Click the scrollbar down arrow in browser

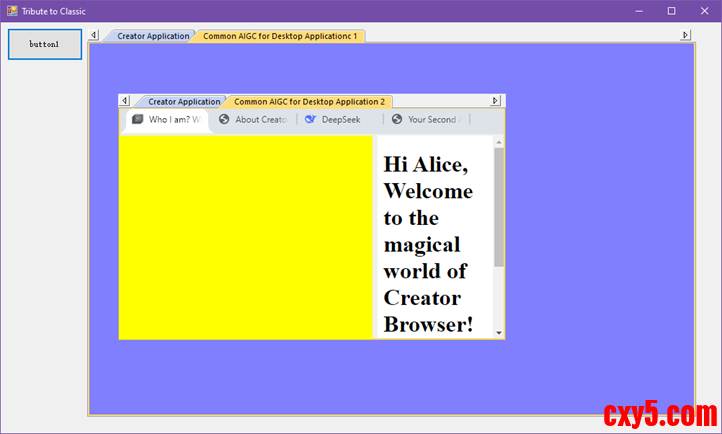(499, 333)
